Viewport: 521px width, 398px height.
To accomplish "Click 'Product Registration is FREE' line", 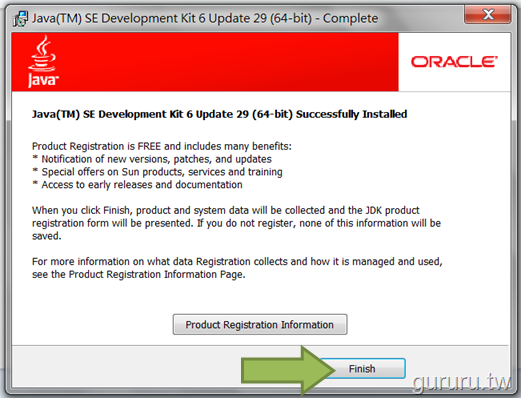I will click(x=162, y=146).
